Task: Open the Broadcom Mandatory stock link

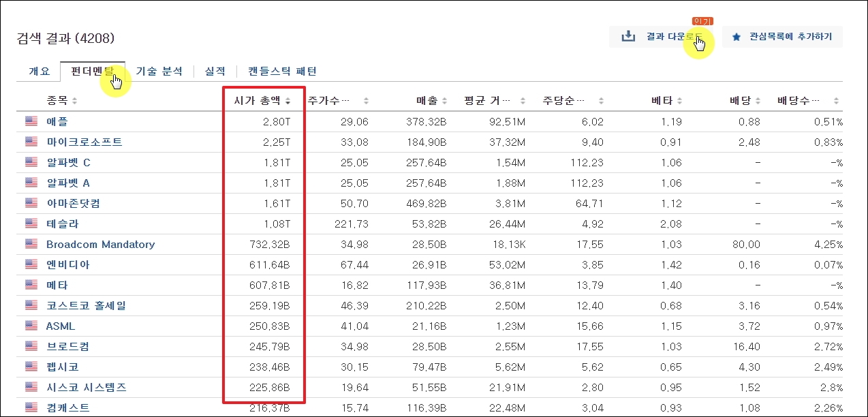Action: pos(101,244)
